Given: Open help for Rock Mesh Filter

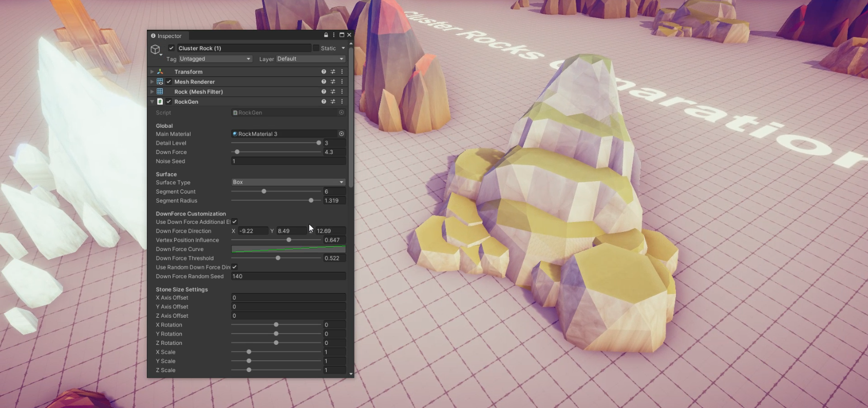Looking at the screenshot, I should [x=324, y=92].
